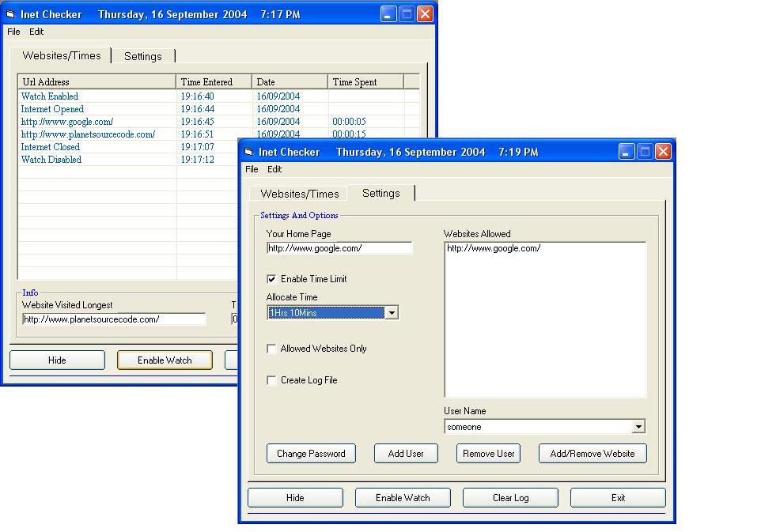The height and width of the screenshot is (532, 761).
Task: Click the Your Home Page text field
Action: (339, 248)
